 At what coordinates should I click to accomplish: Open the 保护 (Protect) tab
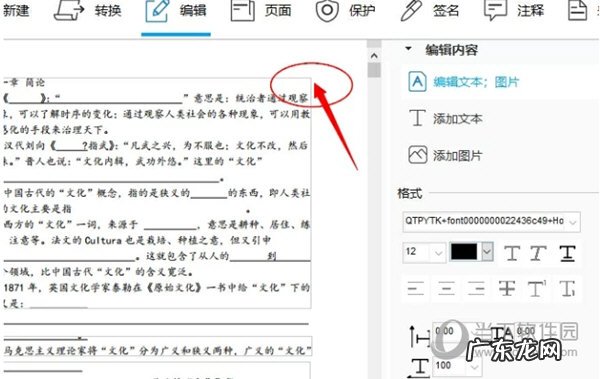coord(346,10)
